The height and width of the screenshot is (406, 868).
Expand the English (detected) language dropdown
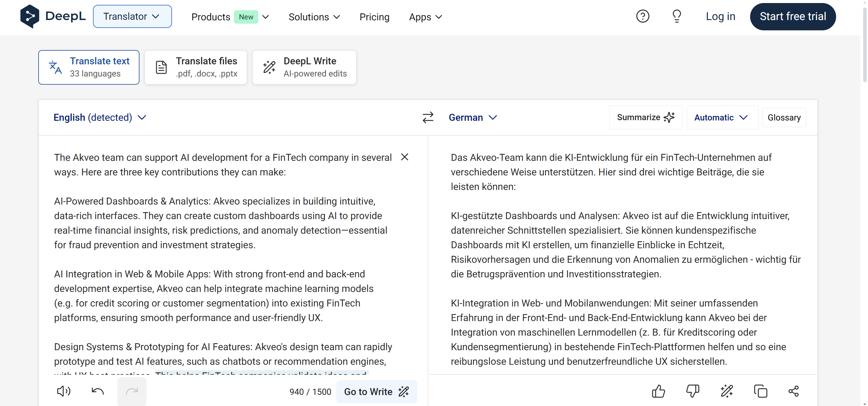coord(100,117)
